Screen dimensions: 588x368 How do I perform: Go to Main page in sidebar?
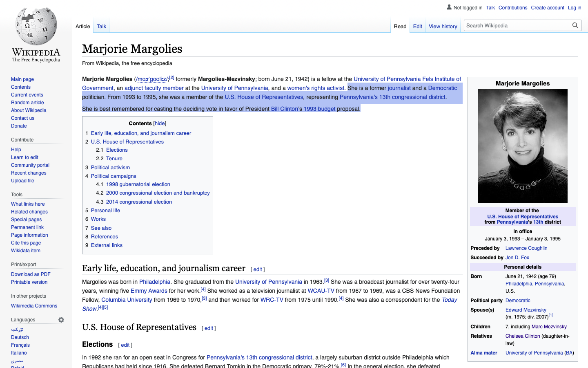coord(22,79)
